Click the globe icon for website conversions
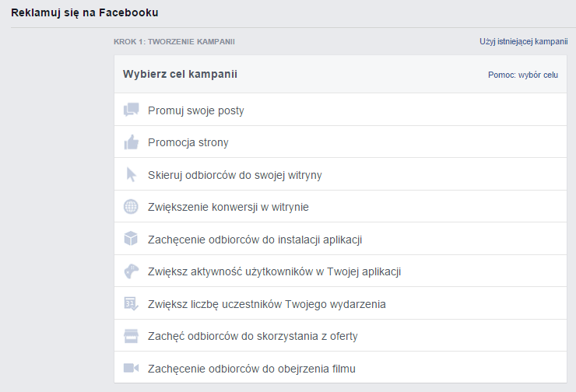576x392 pixels. click(131, 207)
